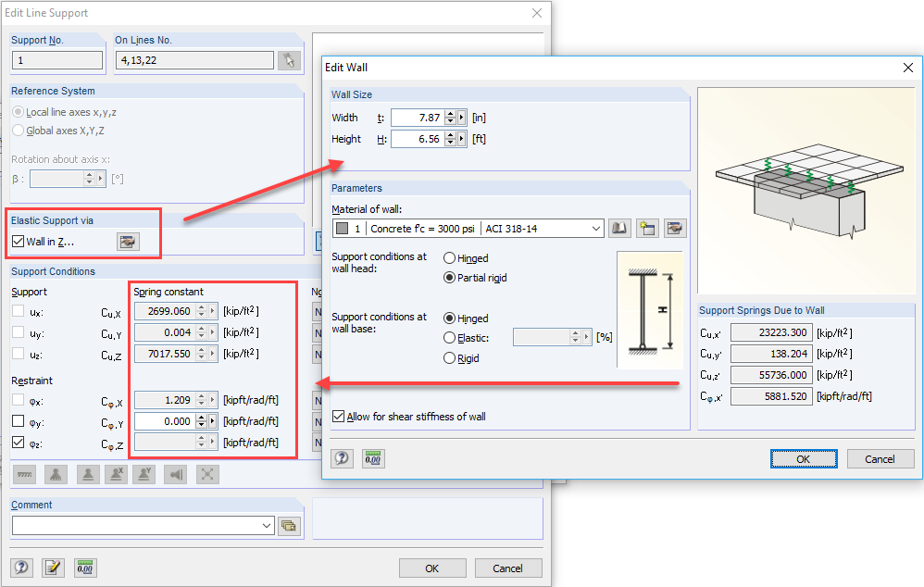Click the edit material icon in Edit Wall
924x587 pixels.
(x=675, y=228)
